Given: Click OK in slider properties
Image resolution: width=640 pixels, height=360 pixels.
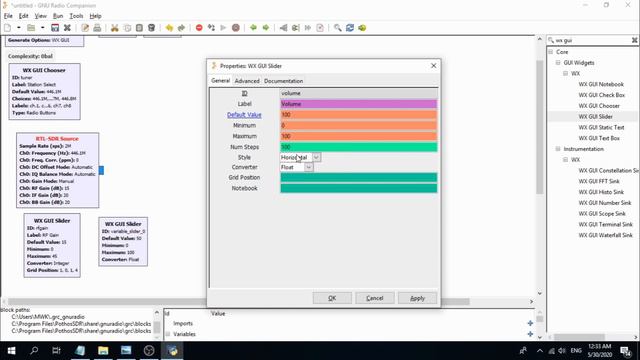Looking at the screenshot, I should click(332, 298).
